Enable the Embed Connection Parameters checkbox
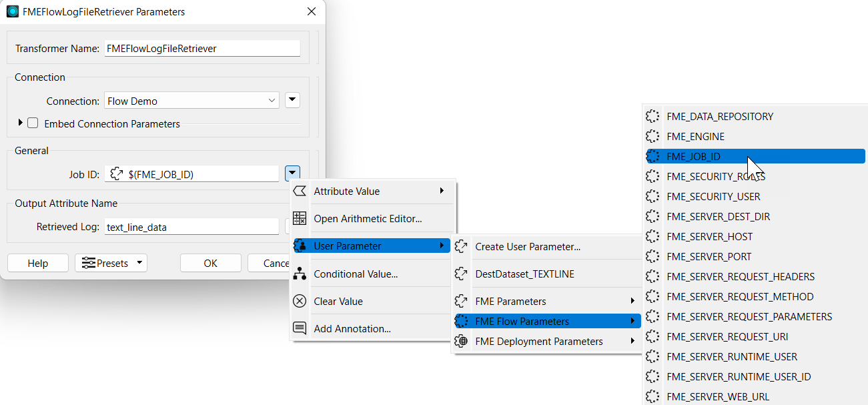 coord(32,123)
